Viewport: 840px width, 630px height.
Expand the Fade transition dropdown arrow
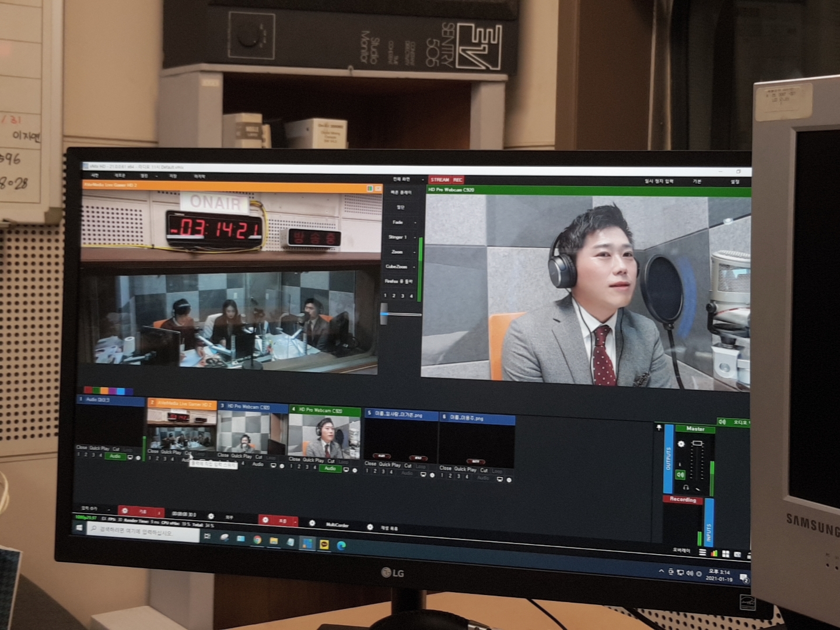click(415, 222)
